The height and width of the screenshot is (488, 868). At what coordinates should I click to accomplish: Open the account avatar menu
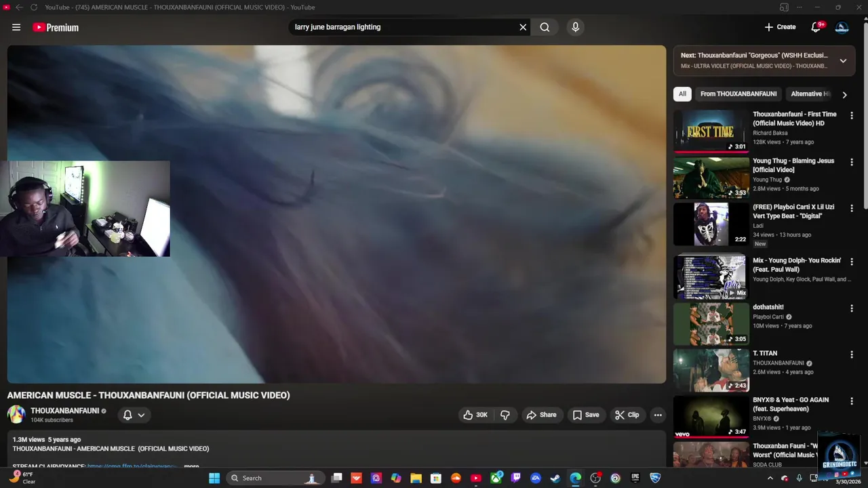(842, 27)
